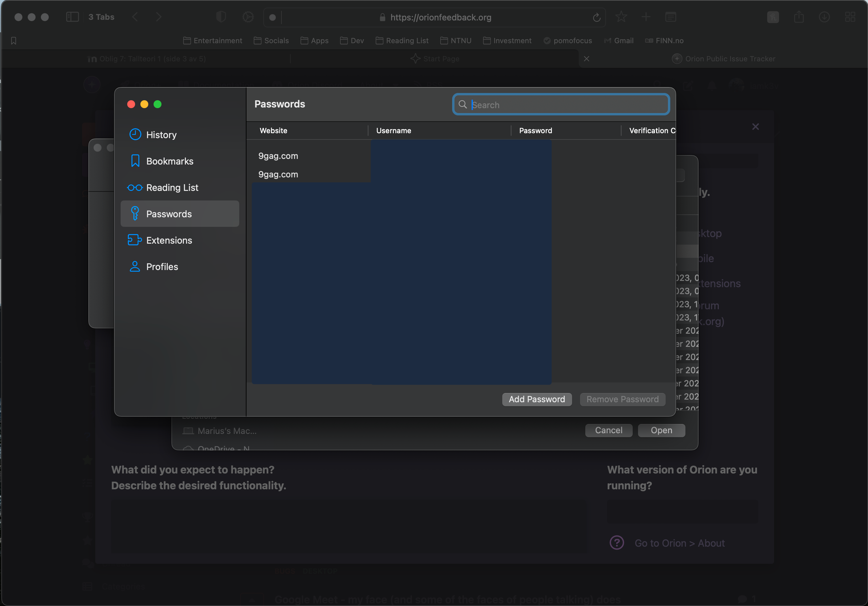The height and width of the screenshot is (606, 868).
Task: Open the Apps bookmarks folder
Action: pyautogui.click(x=314, y=41)
